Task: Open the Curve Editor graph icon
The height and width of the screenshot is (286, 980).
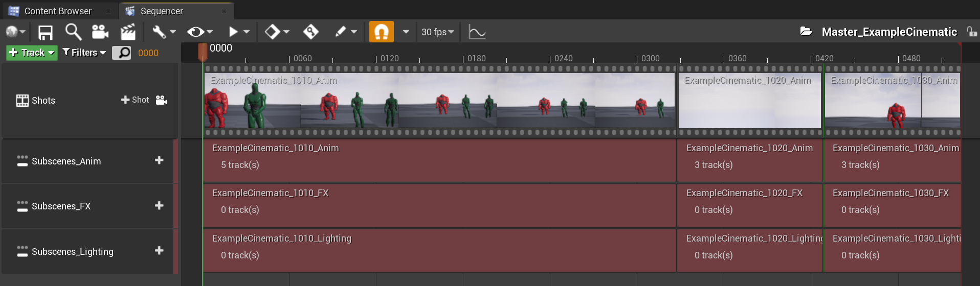Action: [x=477, y=32]
